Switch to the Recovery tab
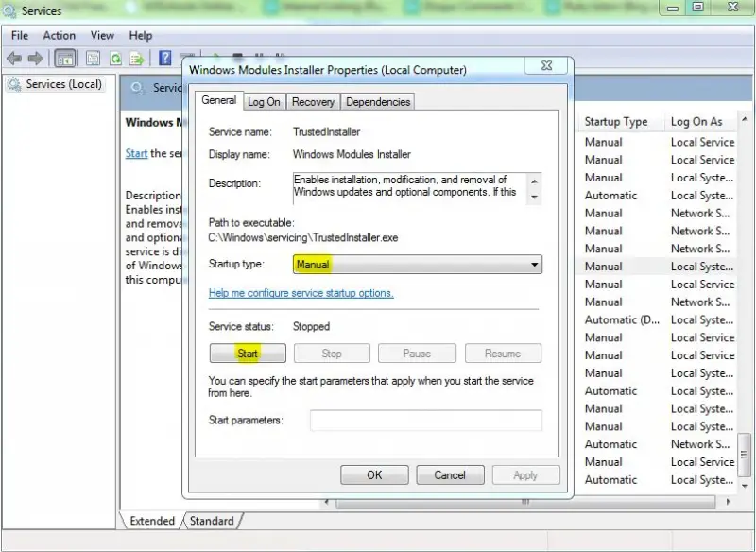This screenshot has width=756, height=552. tap(313, 102)
